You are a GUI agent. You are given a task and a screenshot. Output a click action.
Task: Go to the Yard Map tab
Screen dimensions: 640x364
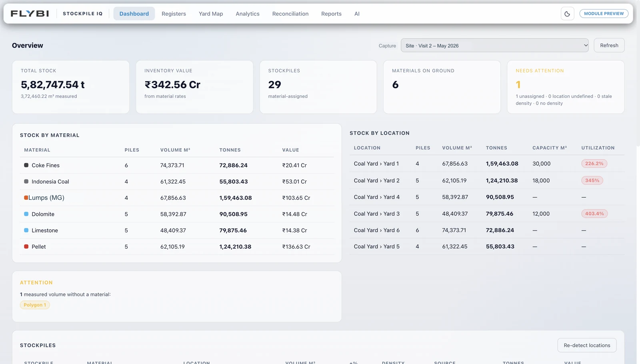pos(211,14)
